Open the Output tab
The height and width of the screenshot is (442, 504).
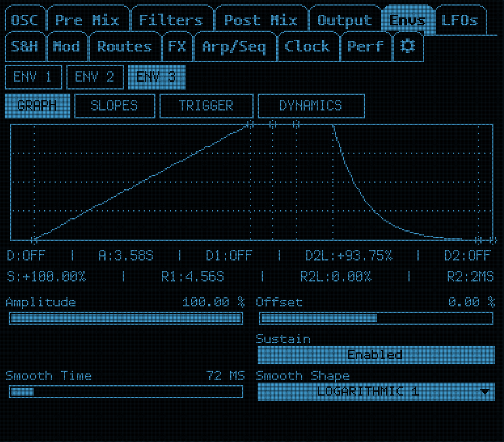point(345,21)
